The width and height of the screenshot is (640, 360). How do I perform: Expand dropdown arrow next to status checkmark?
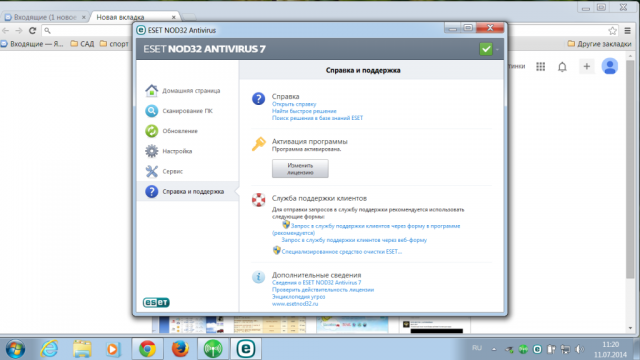point(497,49)
